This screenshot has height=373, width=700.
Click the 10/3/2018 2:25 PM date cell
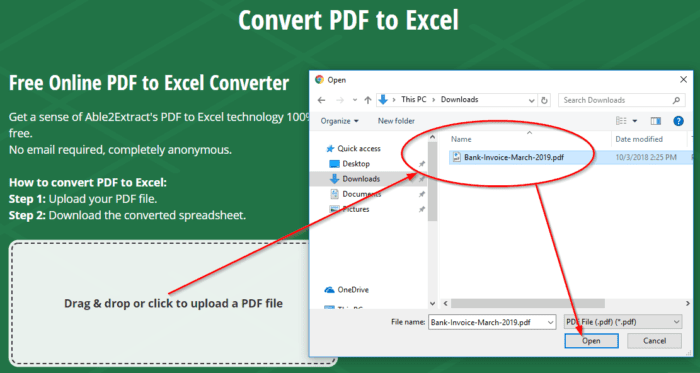click(x=646, y=157)
